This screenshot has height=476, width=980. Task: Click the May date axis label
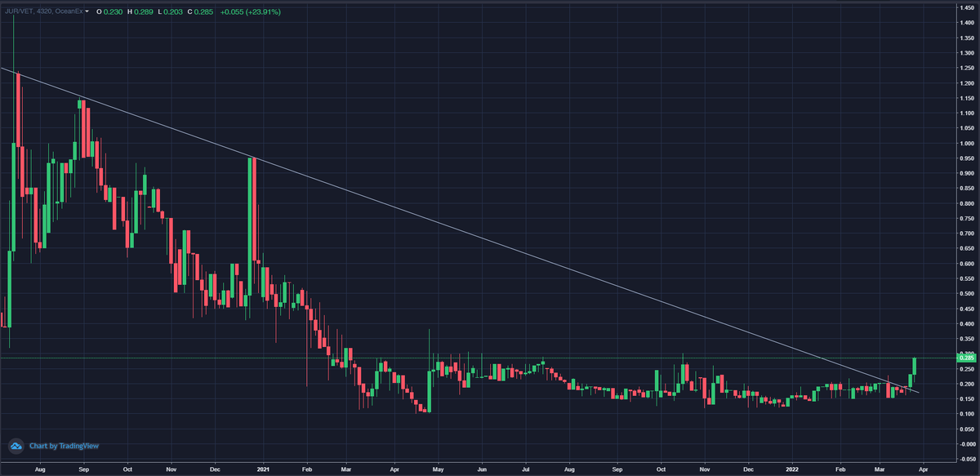pos(437,470)
